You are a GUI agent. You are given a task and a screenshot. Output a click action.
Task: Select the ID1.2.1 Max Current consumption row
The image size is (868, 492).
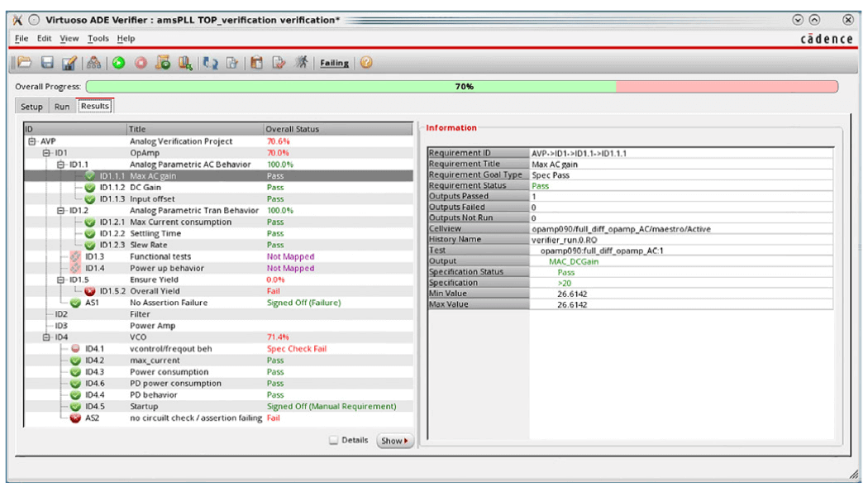pyautogui.click(x=219, y=222)
